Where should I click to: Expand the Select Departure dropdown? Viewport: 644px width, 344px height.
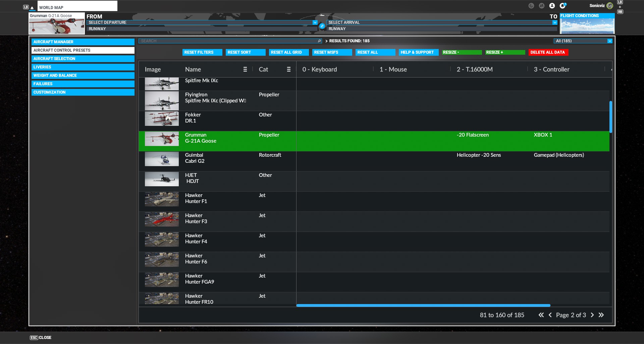click(x=315, y=22)
